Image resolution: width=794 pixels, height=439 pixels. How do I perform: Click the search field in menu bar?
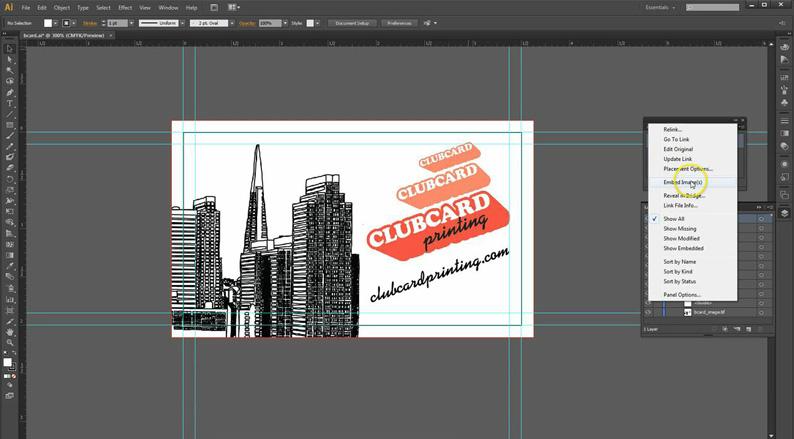click(x=713, y=8)
